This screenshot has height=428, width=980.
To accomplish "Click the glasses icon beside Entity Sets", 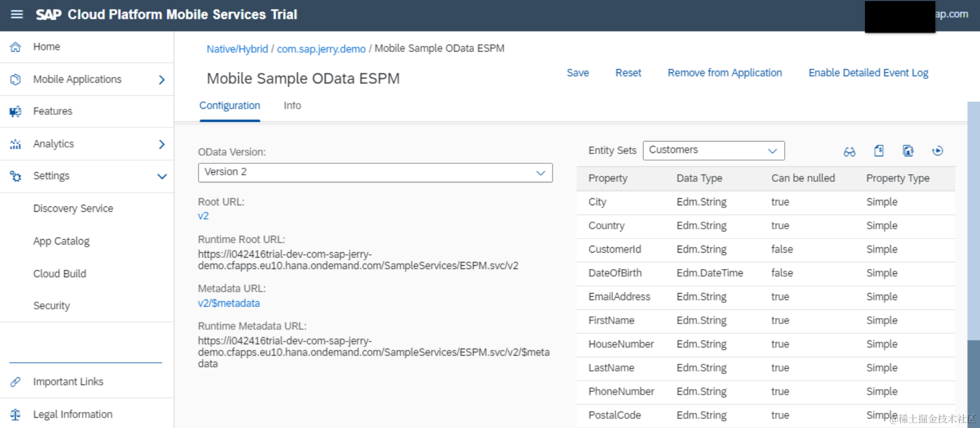I will [x=849, y=152].
